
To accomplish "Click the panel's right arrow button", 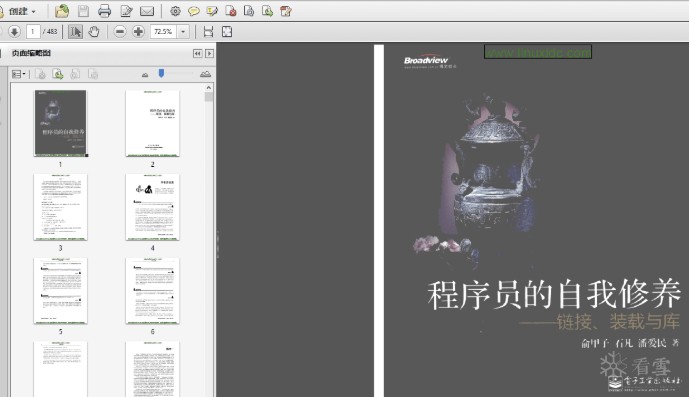I will pos(210,53).
